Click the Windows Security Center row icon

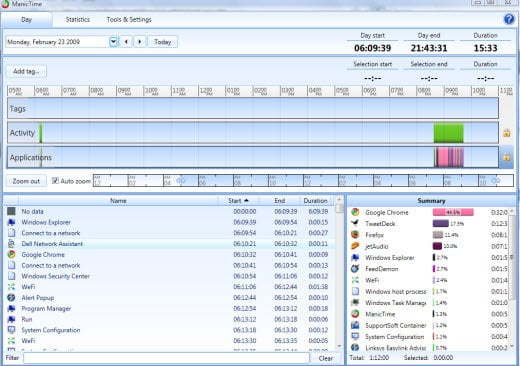click(x=11, y=276)
